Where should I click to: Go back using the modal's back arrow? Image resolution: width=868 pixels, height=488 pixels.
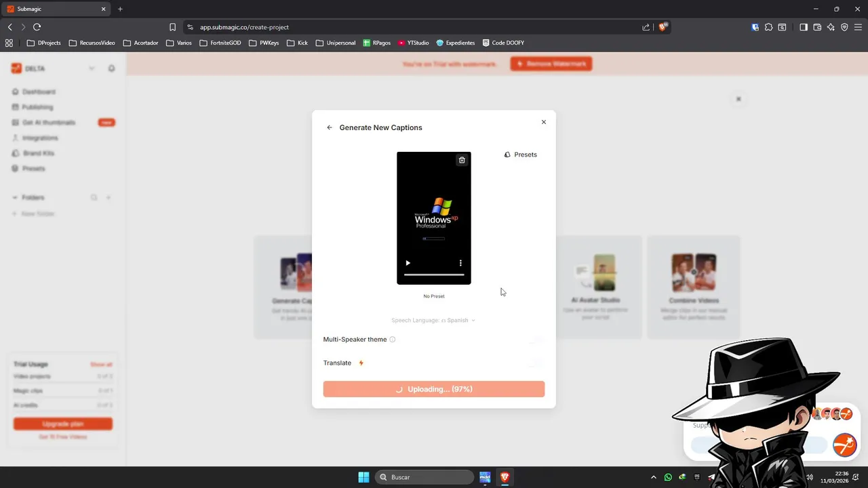(x=330, y=127)
